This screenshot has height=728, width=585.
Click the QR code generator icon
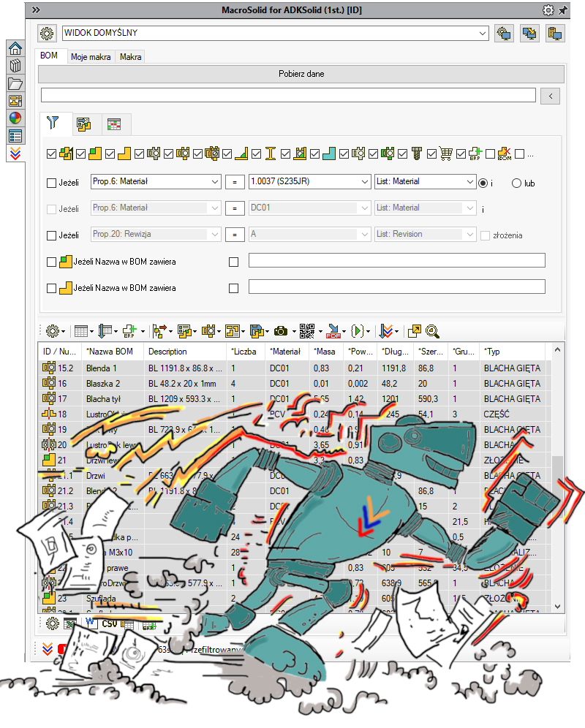tap(307, 331)
